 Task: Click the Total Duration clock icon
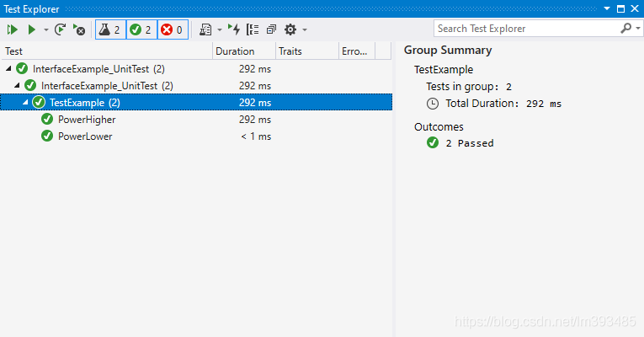click(x=433, y=104)
